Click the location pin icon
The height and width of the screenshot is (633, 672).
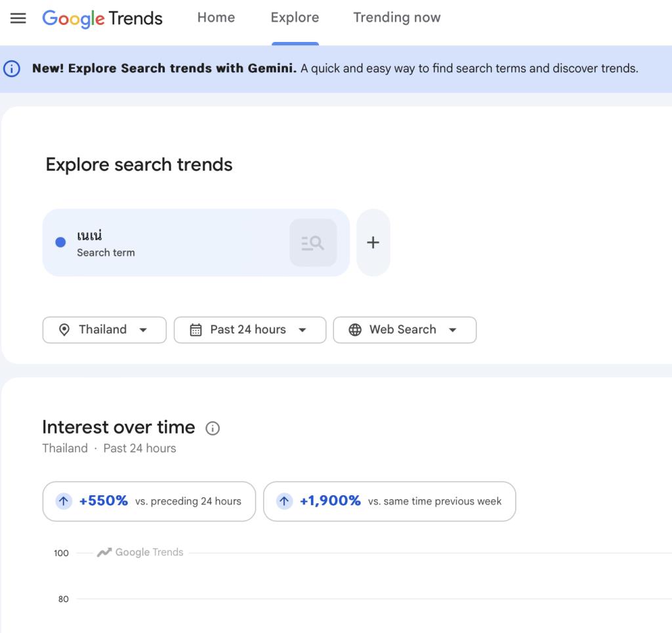pos(64,330)
